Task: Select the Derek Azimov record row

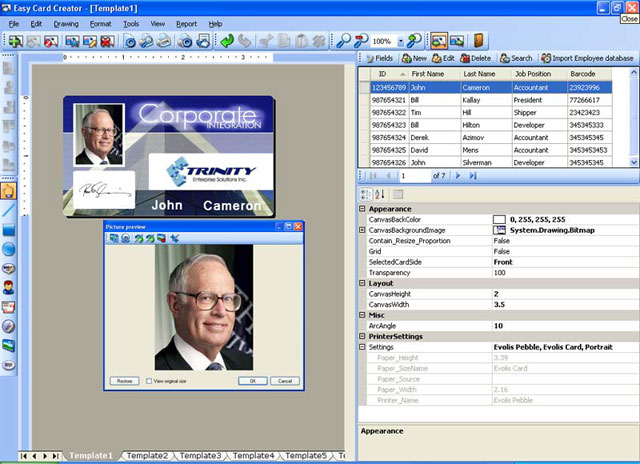Action: tap(485, 136)
